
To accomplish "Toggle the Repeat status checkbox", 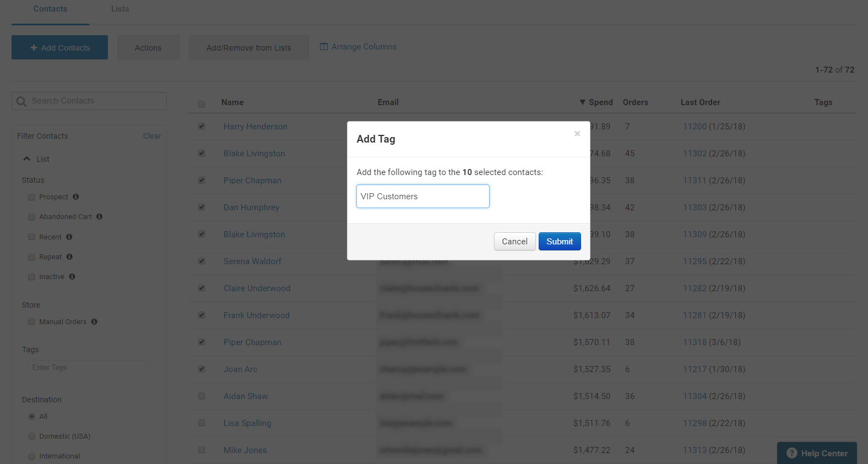I will [x=31, y=257].
